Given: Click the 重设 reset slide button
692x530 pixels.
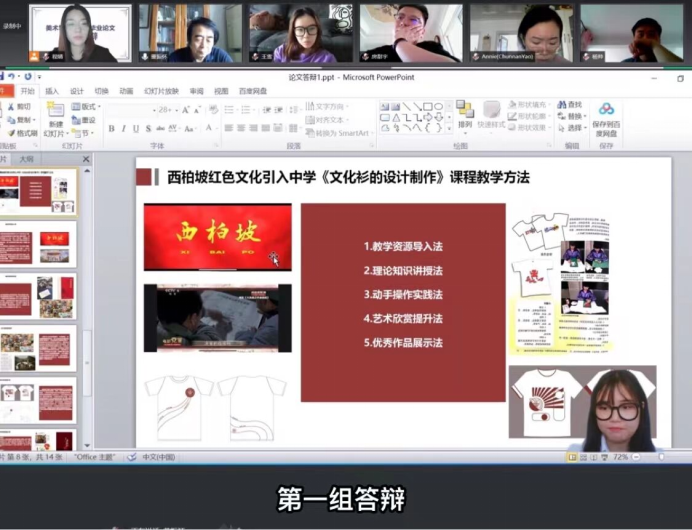Looking at the screenshot, I should 84,120.
